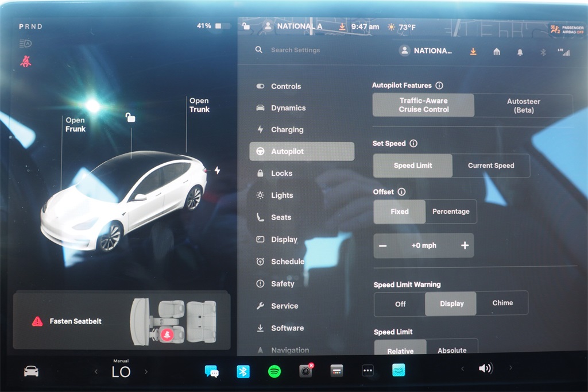Open the dashcam camera app
The width and height of the screenshot is (588, 392).
(305, 371)
